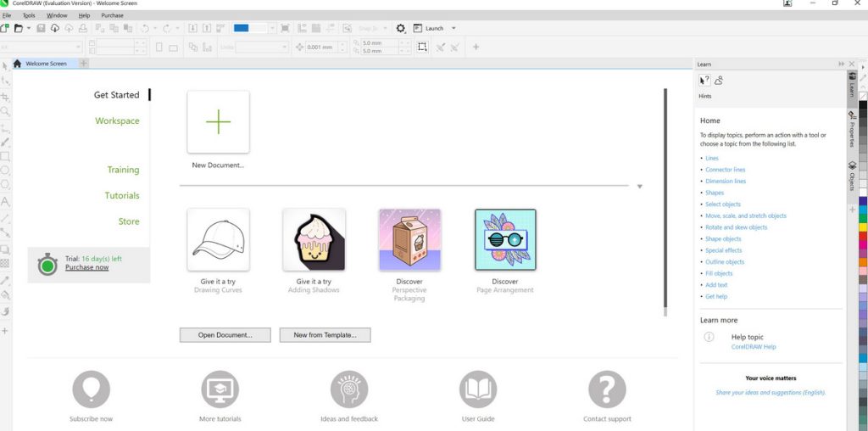Select the Ellipse tool in toolbox
Viewport: 868px width, 431px height.
(5, 171)
